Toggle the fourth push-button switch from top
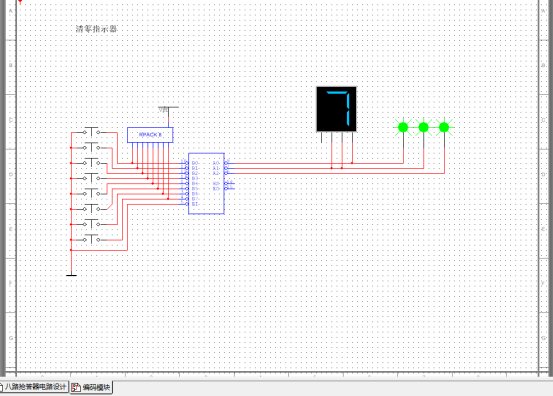553x396 pixels. coord(91,178)
